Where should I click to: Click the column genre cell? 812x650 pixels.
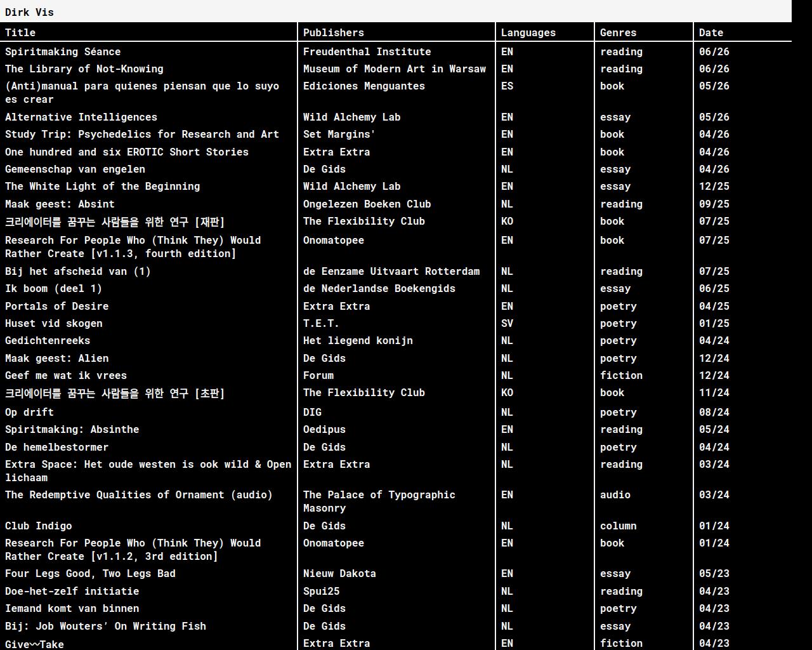point(619,526)
